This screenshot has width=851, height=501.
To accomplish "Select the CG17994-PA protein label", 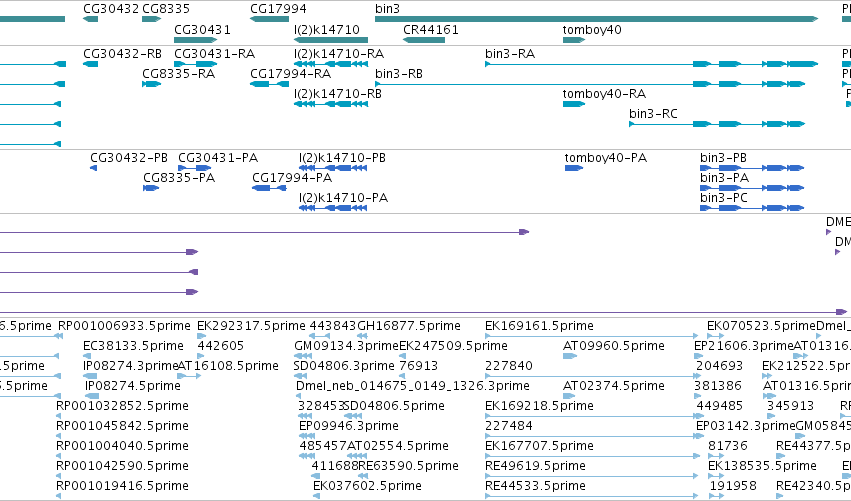I will click(x=292, y=178).
